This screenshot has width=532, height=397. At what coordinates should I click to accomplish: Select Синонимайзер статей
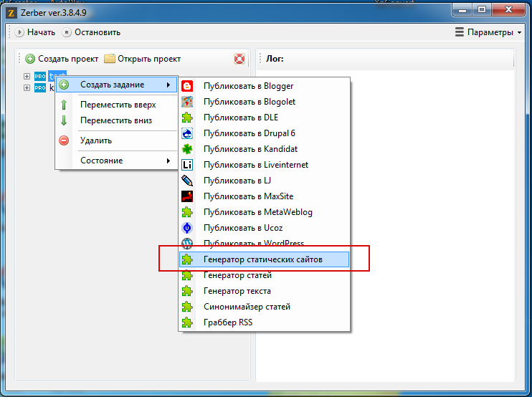click(x=265, y=307)
